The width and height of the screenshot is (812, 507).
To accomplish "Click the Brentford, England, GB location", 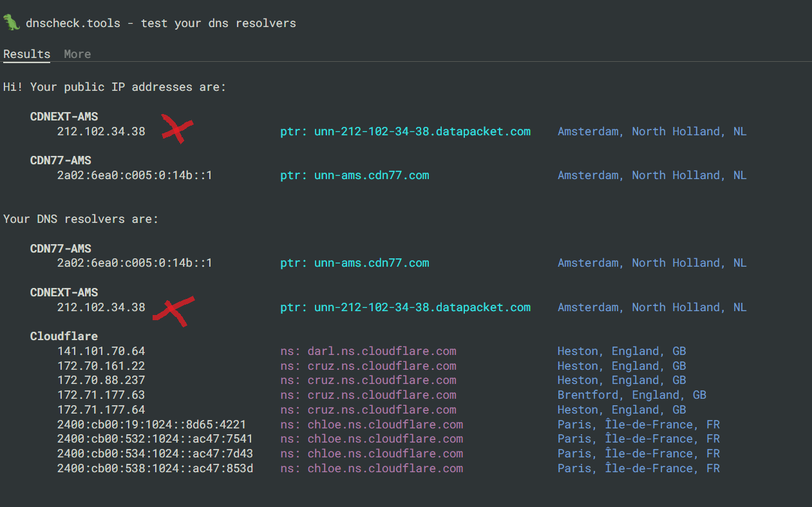I will coord(632,395).
